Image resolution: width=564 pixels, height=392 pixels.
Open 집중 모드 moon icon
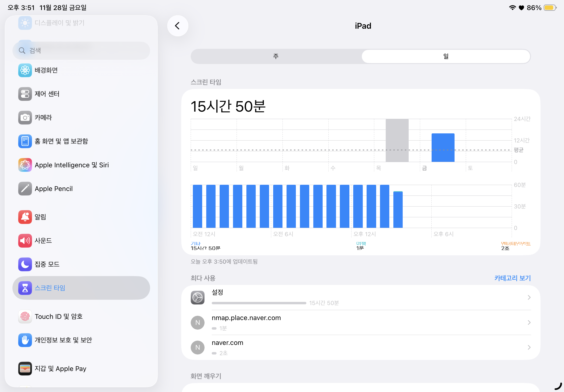tap(25, 264)
